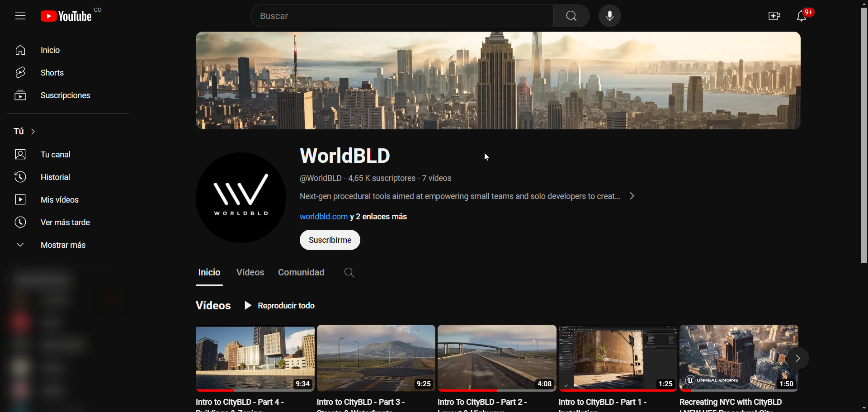This screenshot has width=868, height=412.
Task: Expand channel description arrow
Action: [632, 196]
